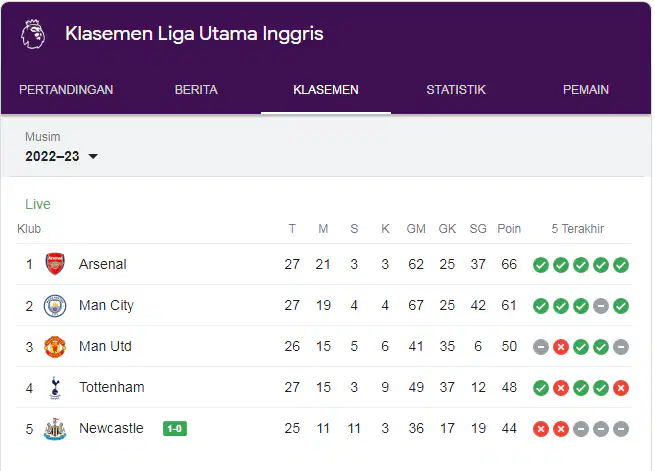Click the Newcastle 1-0 live score badge

tap(175, 428)
